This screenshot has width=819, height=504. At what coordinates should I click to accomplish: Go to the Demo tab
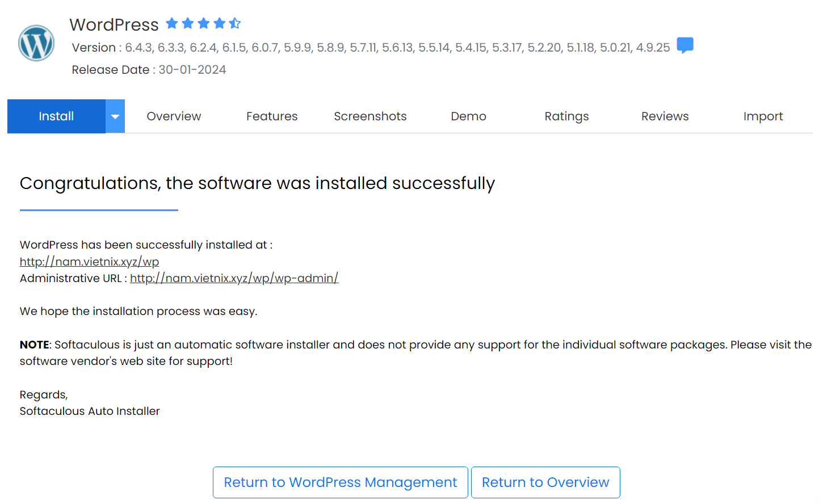[468, 116]
